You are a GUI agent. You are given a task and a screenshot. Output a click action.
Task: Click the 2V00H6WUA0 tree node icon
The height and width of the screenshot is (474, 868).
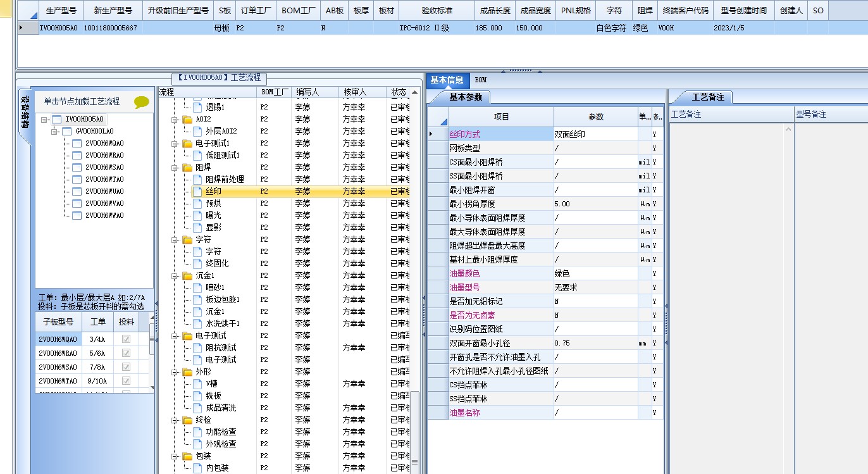(77, 191)
